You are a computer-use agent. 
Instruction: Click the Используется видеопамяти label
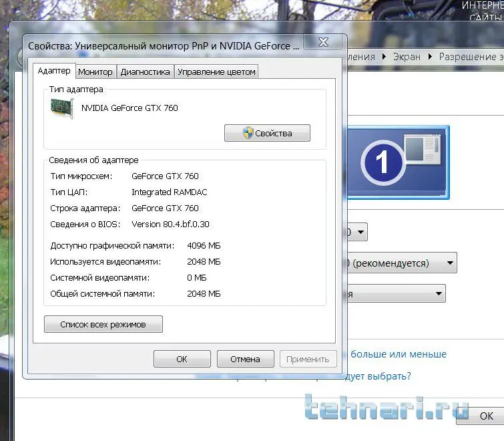coord(105,262)
